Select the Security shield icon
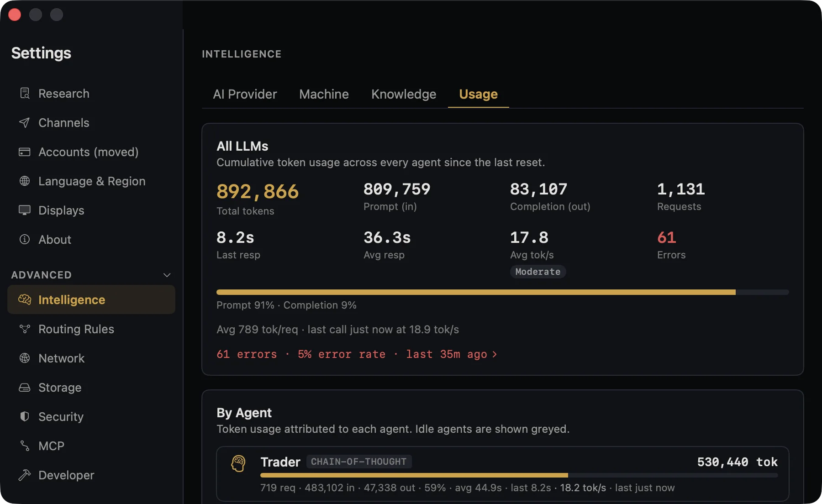 click(25, 417)
